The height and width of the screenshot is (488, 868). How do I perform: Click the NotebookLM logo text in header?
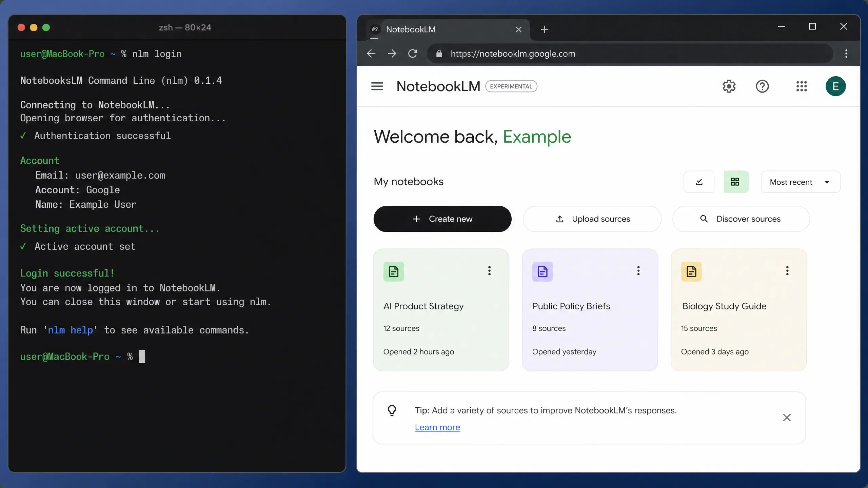(438, 86)
